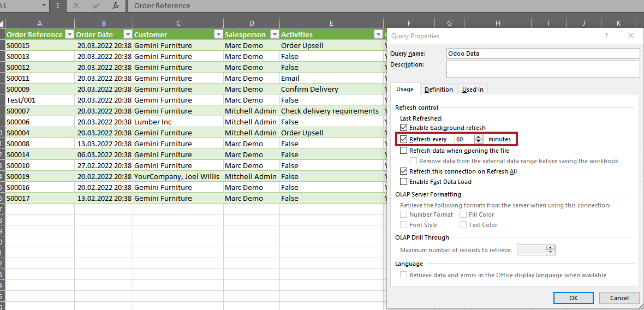Increase the refresh minutes spinner
The height and width of the screenshot is (310, 644).
coord(479,137)
